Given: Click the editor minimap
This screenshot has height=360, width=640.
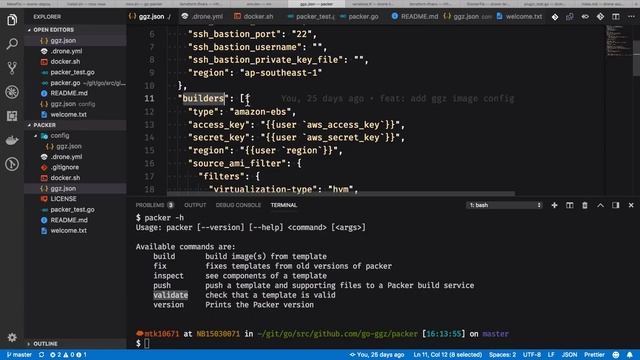Looking at the screenshot, I should [618, 41].
